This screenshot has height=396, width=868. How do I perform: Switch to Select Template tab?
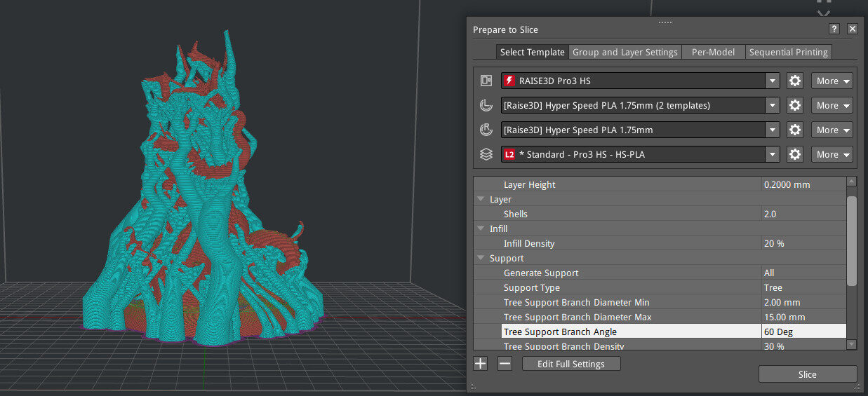click(532, 52)
